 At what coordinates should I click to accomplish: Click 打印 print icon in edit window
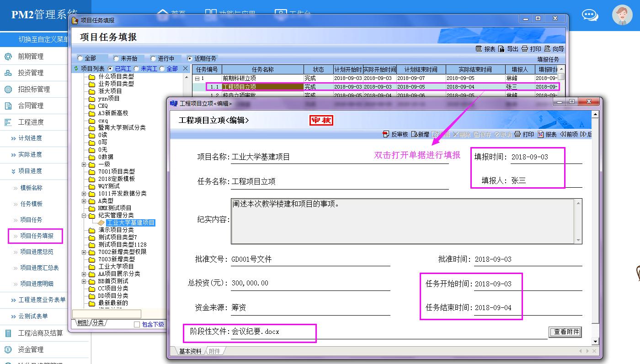pyautogui.click(x=517, y=134)
